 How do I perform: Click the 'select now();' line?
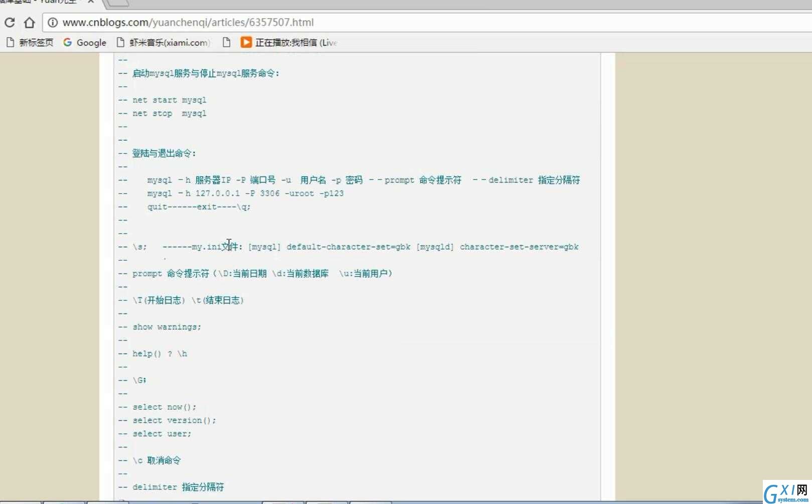pyautogui.click(x=164, y=407)
